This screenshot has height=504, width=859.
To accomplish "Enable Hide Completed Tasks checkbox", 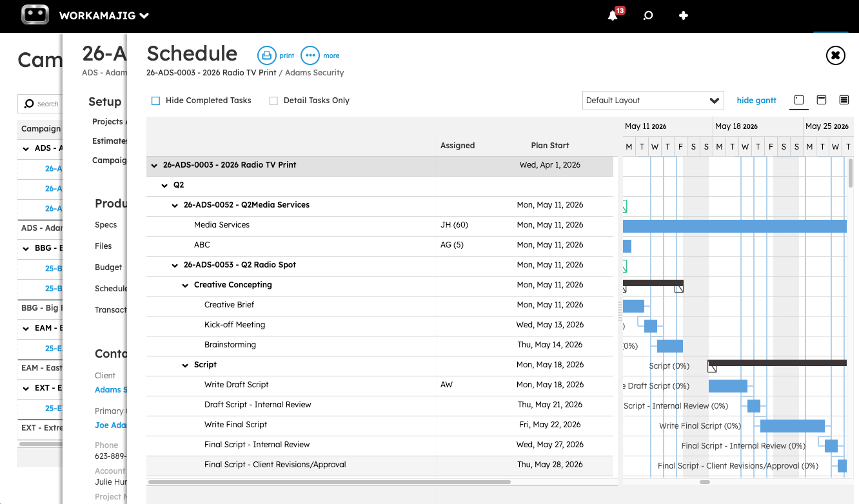I will point(155,101).
